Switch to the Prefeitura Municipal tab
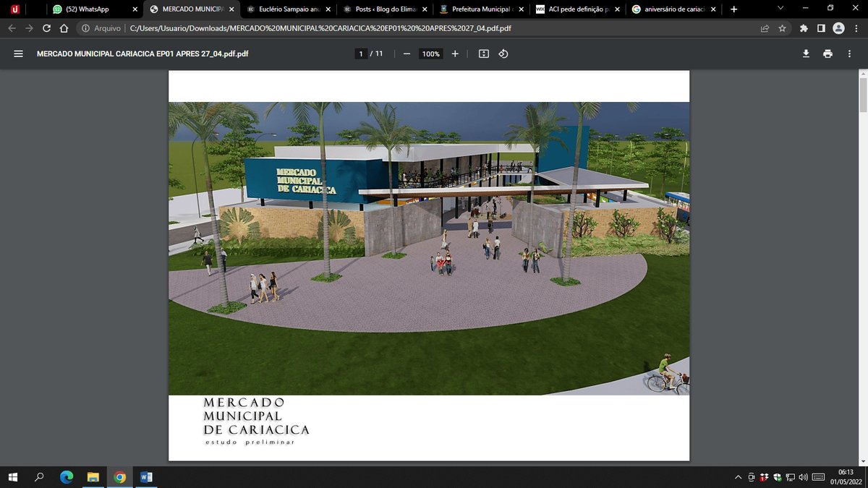 (482, 9)
